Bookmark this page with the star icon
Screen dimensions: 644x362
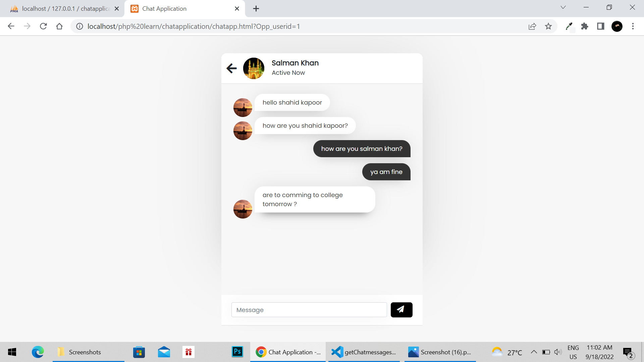click(x=548, y=26)
